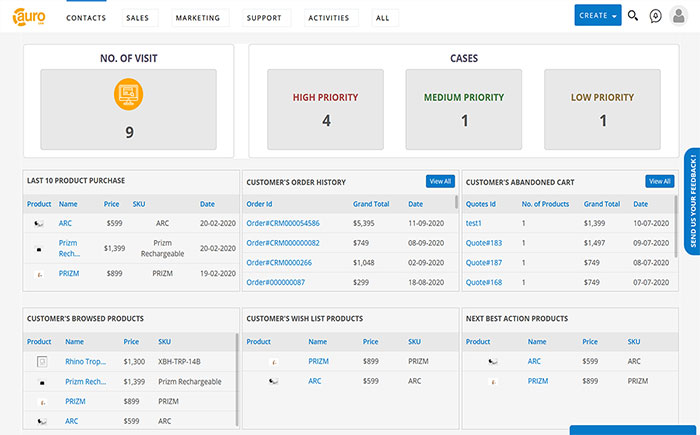Open order Order#CRM0000266
The width and height of the screenshot is (700, 435).
tap(279, 263)
